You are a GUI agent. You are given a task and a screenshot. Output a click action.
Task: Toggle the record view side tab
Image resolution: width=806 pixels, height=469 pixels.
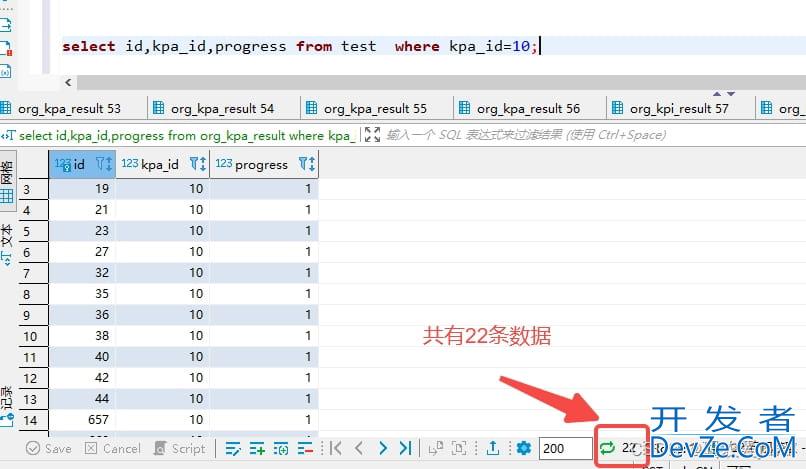(7, 398)
